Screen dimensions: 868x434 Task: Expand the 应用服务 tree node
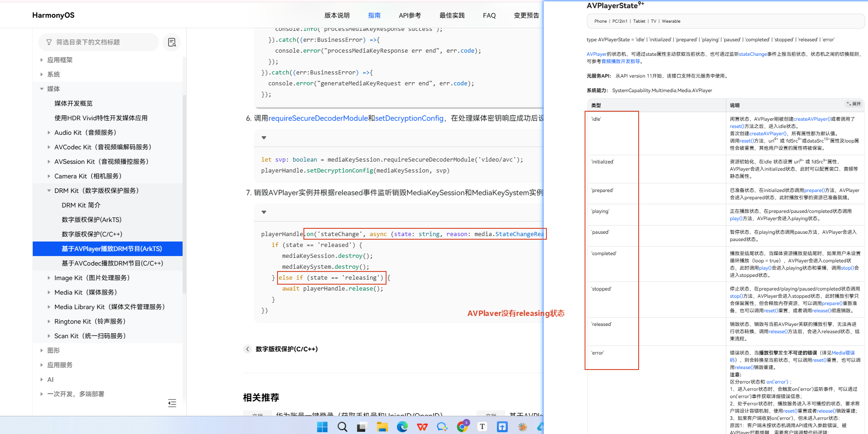(x=42, y=365)
